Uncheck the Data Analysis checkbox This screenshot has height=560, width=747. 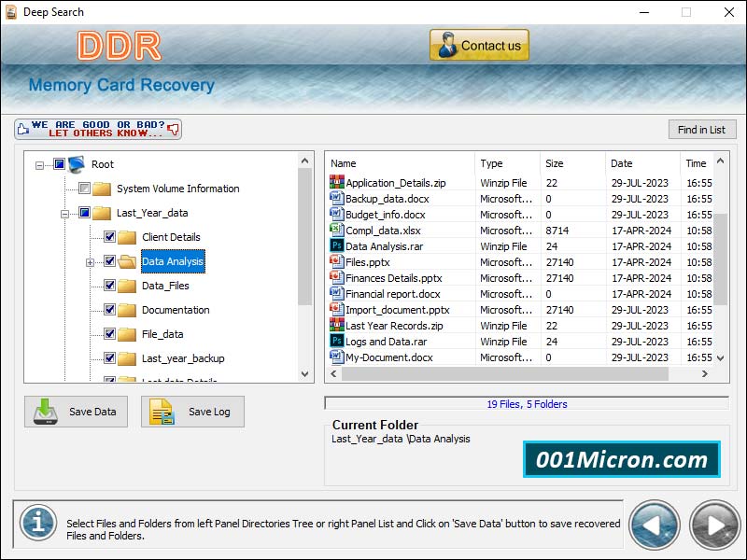coord(109,261)
